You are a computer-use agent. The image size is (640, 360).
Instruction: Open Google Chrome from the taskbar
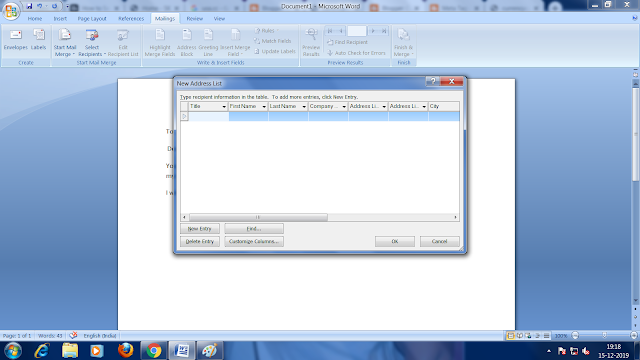coord(153,351)
